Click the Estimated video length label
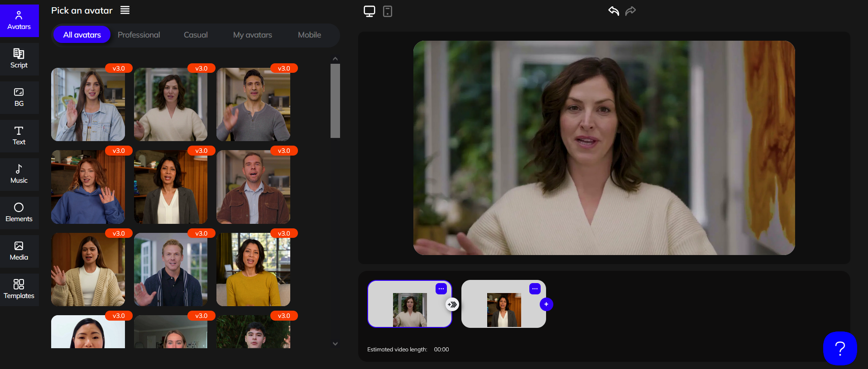The image size is (868, 369). click(x=397, y=350)
